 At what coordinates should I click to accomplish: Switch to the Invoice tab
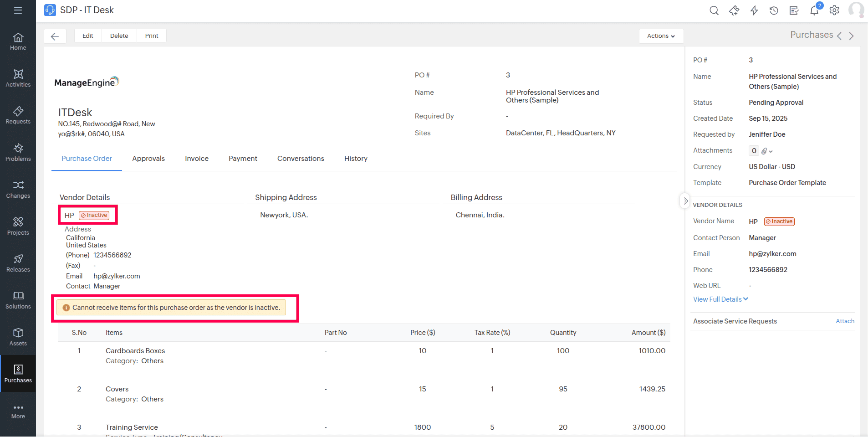coord(197,159)
